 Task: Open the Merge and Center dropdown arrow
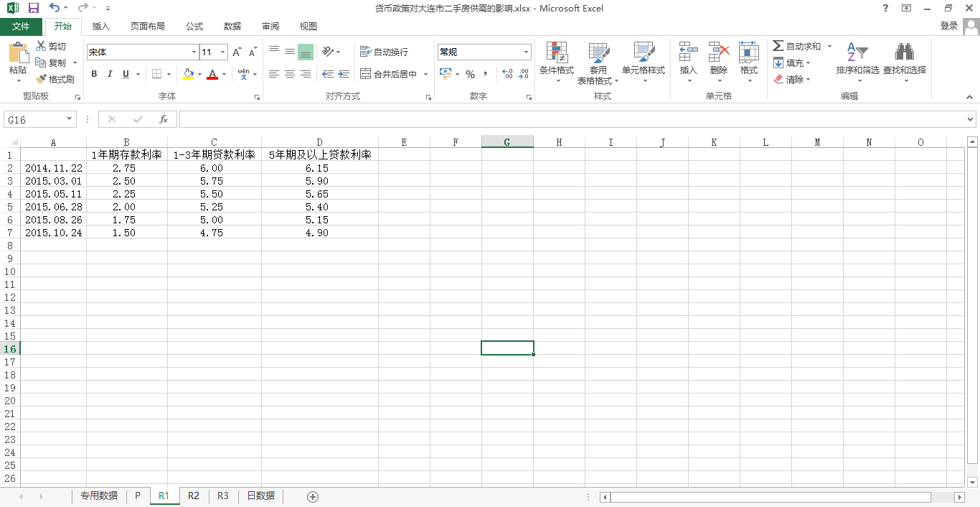click(425, 74)
